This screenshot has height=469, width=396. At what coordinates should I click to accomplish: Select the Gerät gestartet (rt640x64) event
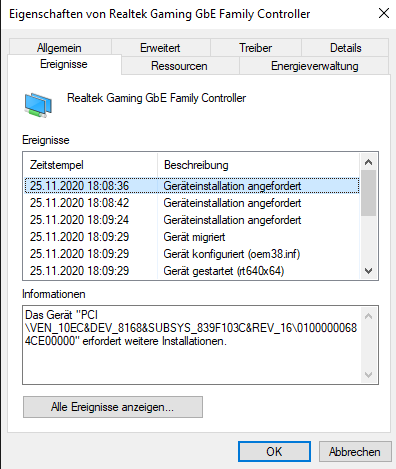coord(192,271)
